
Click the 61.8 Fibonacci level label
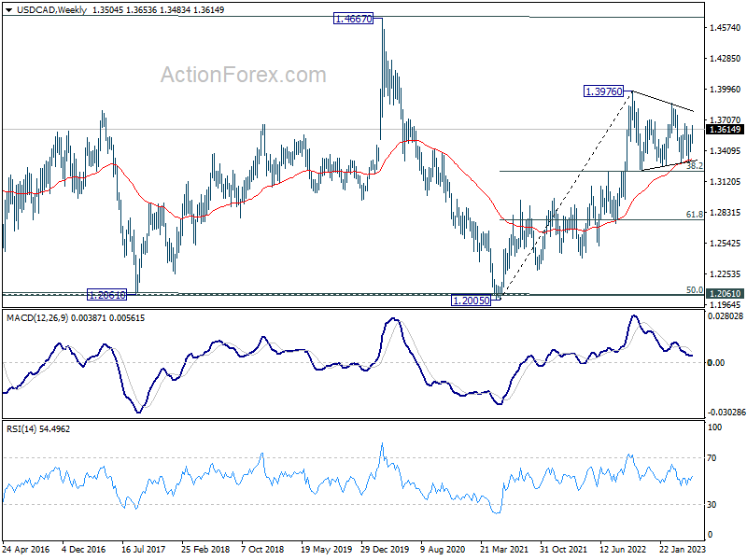pos(694,215)
